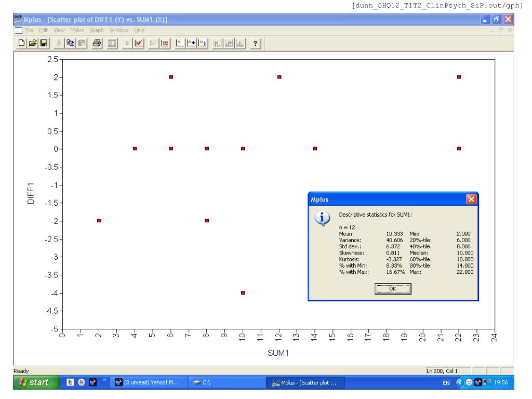Click the data point at SUM1 22, DIFF1 2
The image size is (532, 399).
pyautogui.click(x=459, y=77)
